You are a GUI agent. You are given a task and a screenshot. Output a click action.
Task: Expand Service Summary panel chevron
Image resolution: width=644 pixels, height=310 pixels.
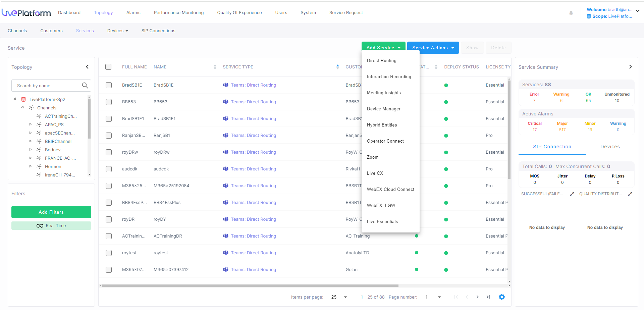click(x=631, y=67)
